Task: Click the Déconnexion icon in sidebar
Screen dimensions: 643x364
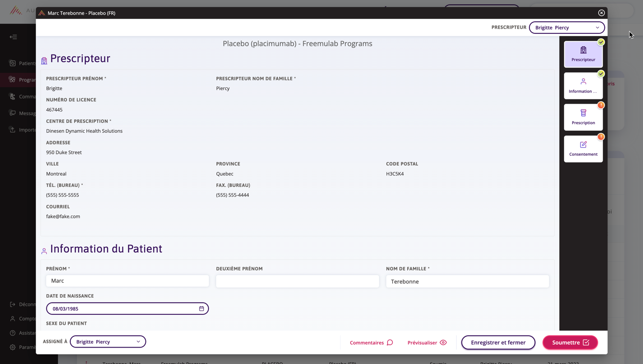Action: coord(13,304)
